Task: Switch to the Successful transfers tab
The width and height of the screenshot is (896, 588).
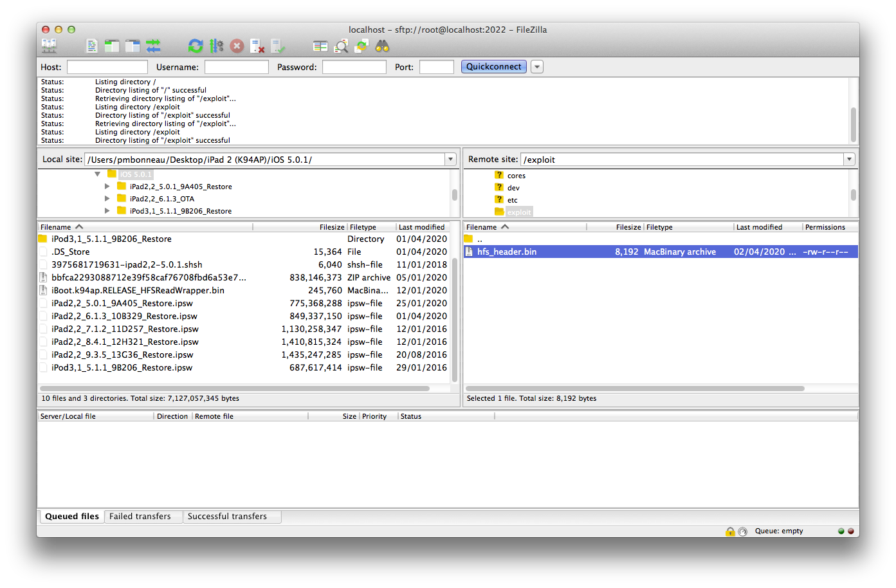Action: pos(227,517)
